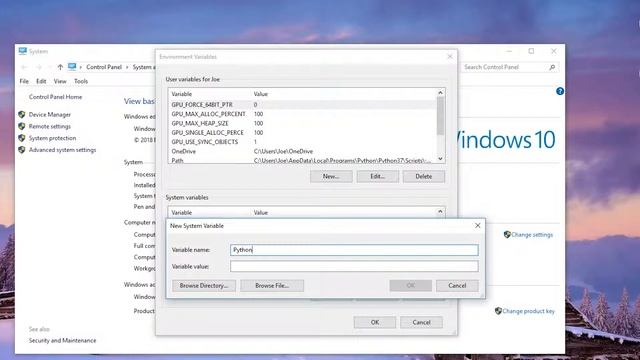Click the greyed OK in New System Variable

point(411,285)
